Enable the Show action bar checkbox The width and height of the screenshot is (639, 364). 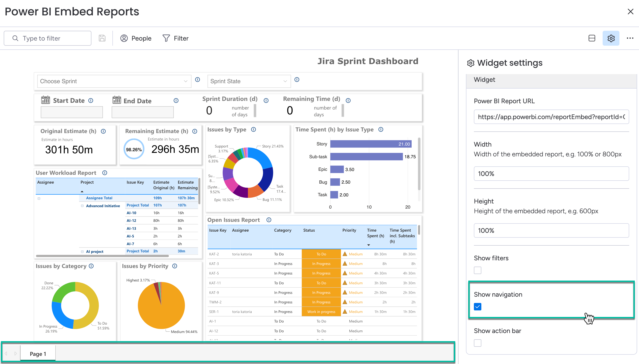tap(477, 343)
